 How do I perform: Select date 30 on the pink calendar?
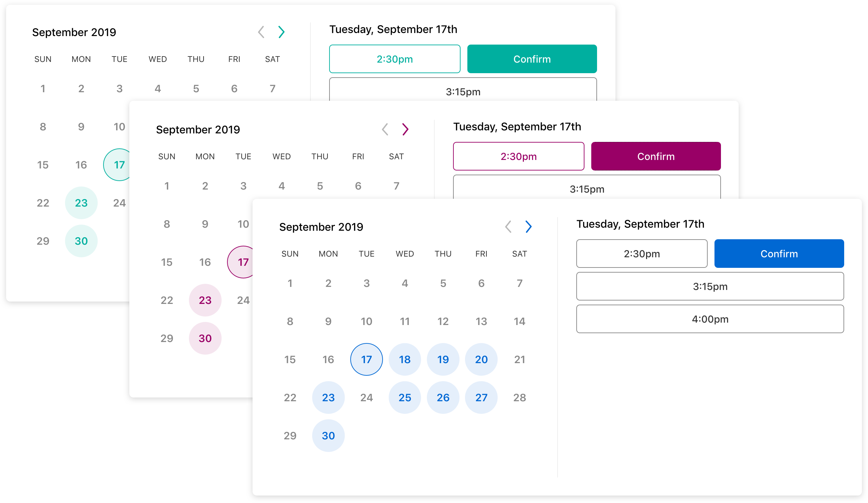pyautogui.click(x=205, y=338)
